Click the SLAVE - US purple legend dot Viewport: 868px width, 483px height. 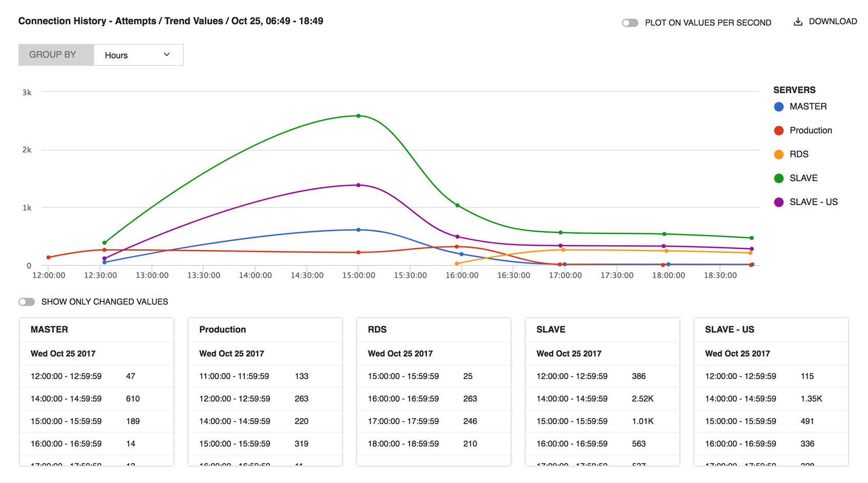pos(779,202)
